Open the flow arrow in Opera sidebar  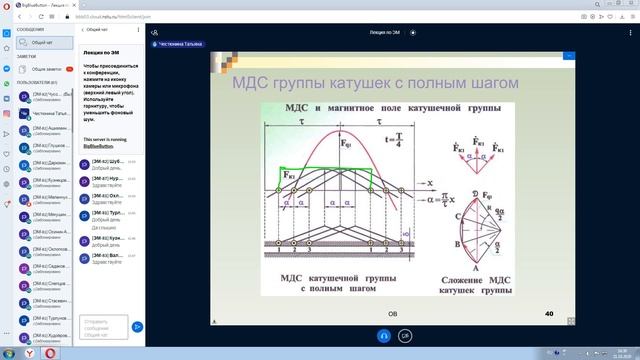coord(7,134)
